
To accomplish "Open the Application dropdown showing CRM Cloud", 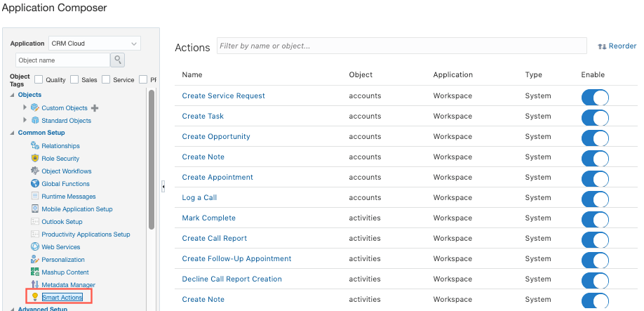I will 95,44.
